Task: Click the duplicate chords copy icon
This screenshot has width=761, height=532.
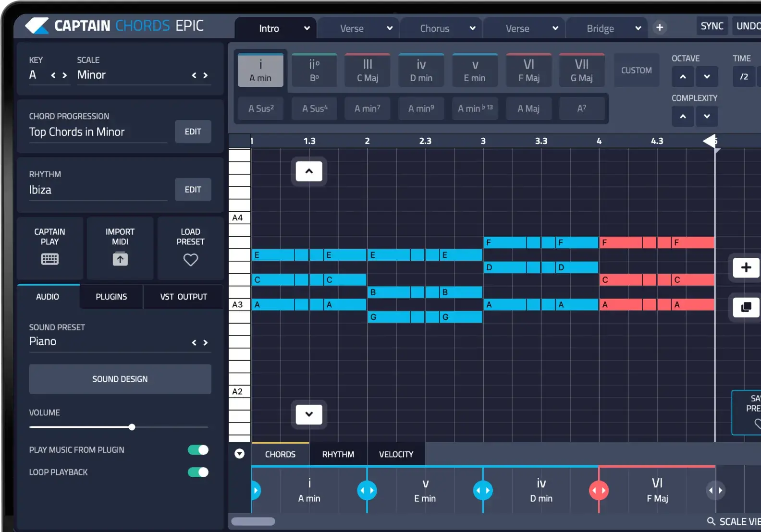Action: [746, 307]
